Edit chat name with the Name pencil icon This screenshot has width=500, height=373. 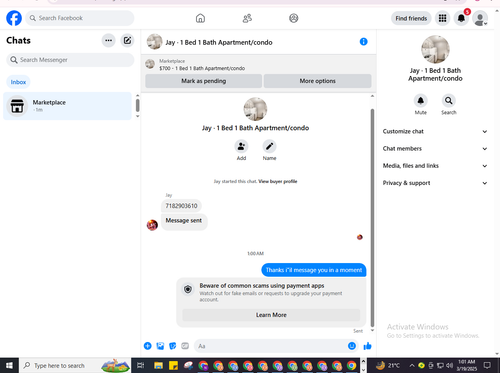(x=269, y=146)
